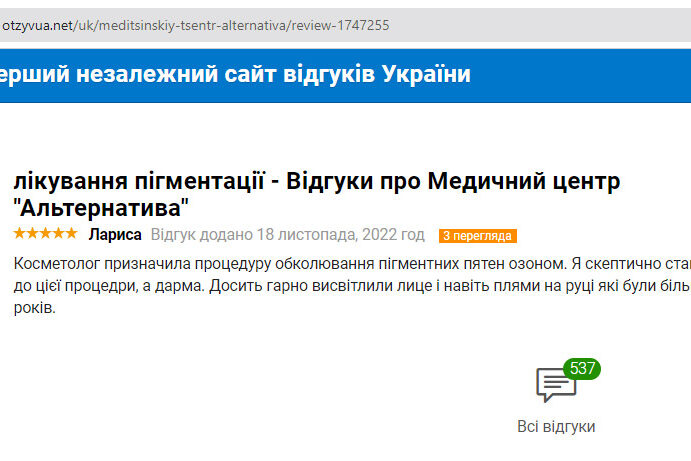Click the speech bubble reviews icon
This screenshot has width=691, height=461.
555,384
